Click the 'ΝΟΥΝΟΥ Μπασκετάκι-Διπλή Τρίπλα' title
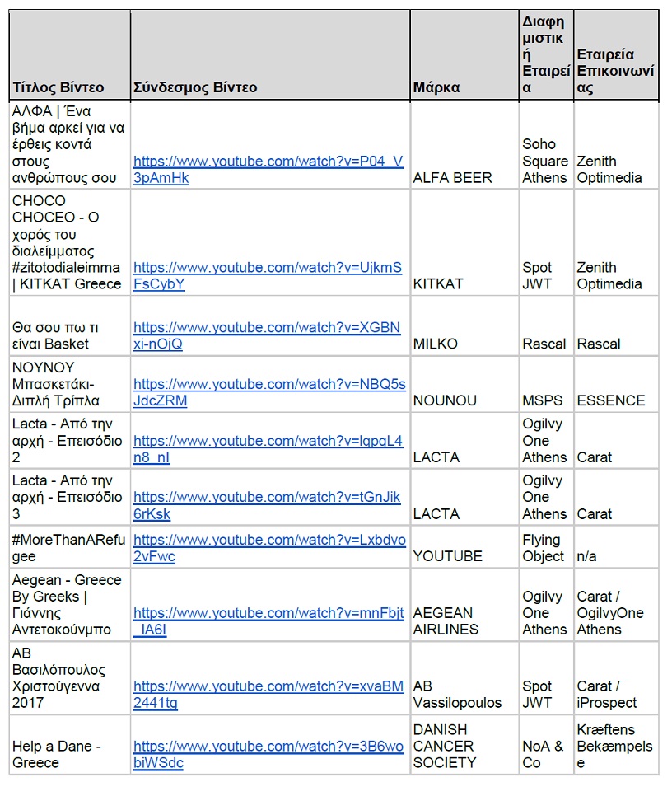 (56, 384)
